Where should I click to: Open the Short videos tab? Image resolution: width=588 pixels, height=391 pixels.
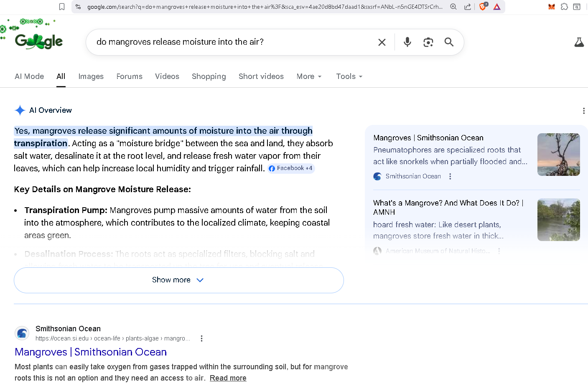coord(261,76)
